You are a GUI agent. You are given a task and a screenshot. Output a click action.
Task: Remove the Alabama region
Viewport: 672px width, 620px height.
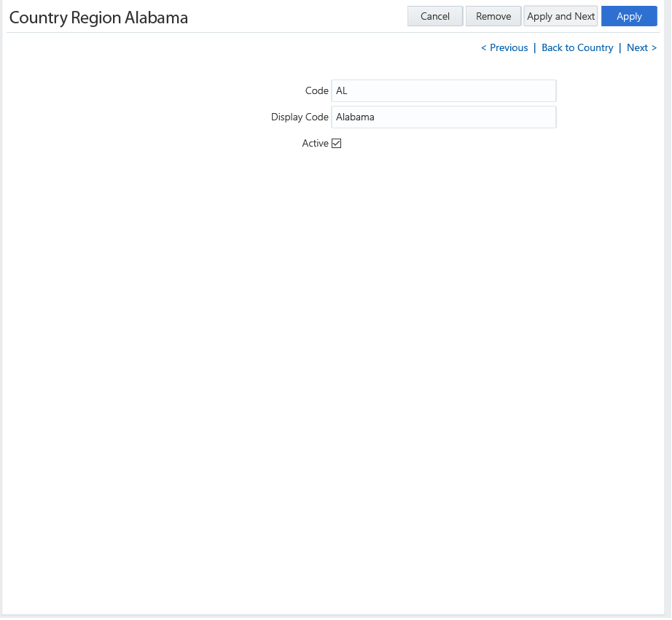493,16
